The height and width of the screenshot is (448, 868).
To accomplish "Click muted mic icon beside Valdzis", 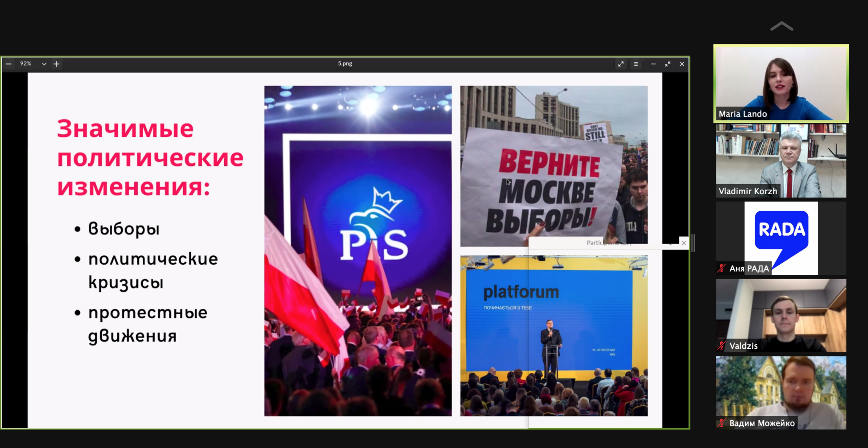I will 722,346.
